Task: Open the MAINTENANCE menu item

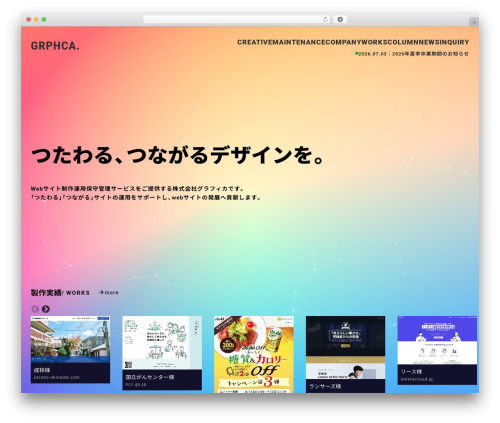Action: (299, 42)
